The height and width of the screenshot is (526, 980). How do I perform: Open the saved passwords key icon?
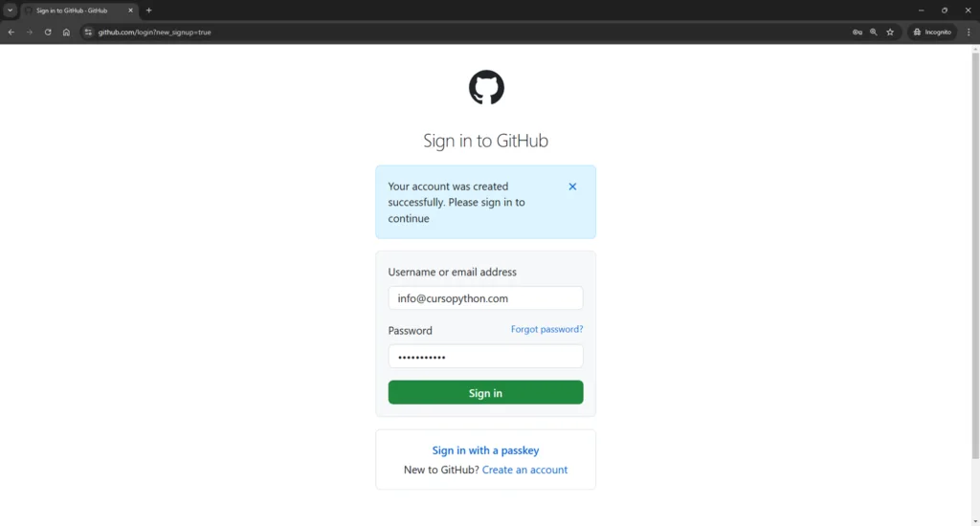857,32
